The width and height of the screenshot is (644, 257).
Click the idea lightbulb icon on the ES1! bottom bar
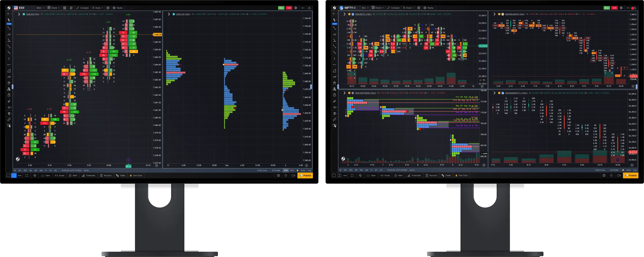[286, 176]
